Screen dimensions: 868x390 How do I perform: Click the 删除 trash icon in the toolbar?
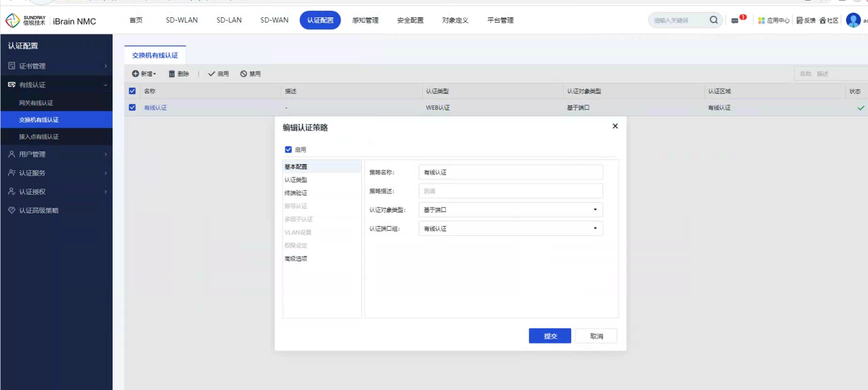[x=171, y=74]
